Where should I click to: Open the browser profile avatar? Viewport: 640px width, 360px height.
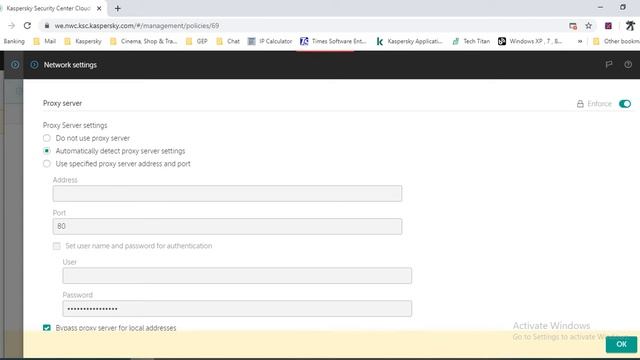point(630,26)
